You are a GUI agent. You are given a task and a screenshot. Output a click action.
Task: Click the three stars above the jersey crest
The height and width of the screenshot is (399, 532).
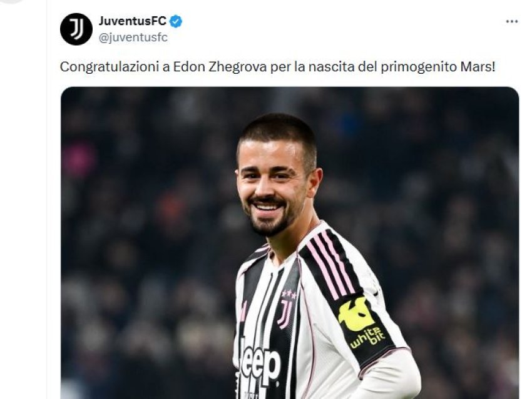point(289,293)
